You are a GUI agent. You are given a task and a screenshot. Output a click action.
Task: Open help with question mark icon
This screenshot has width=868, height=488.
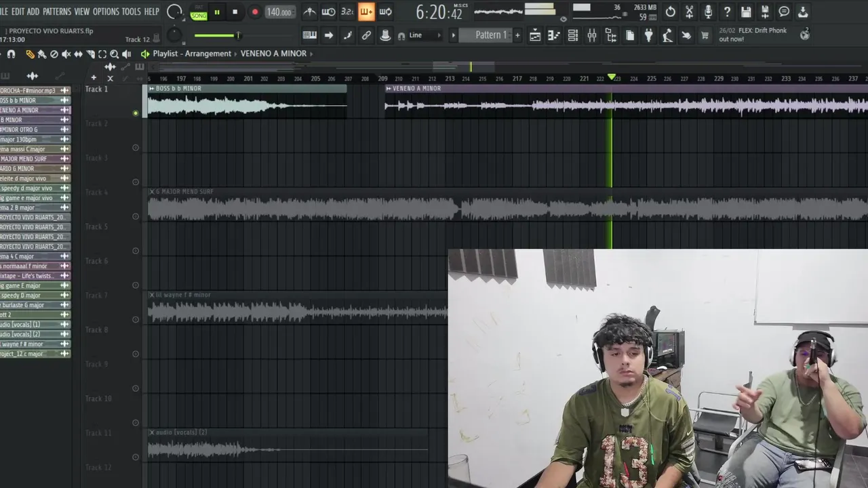click(727, 12)
